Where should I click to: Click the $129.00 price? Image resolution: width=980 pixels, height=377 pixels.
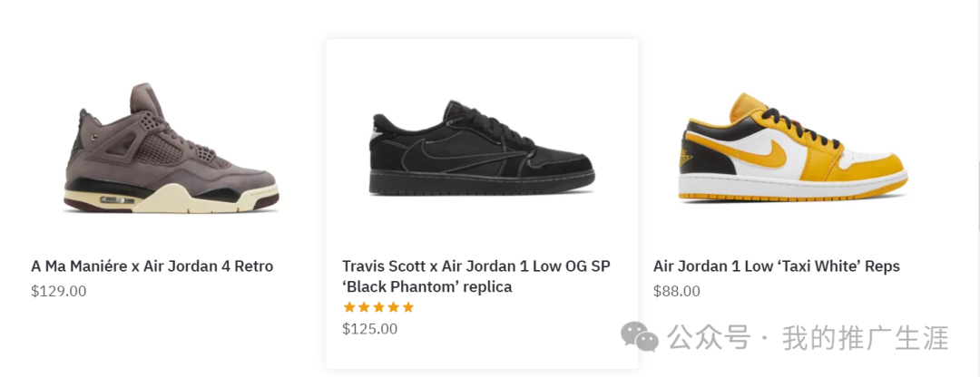pyautogui.click(x=58, y=292)
